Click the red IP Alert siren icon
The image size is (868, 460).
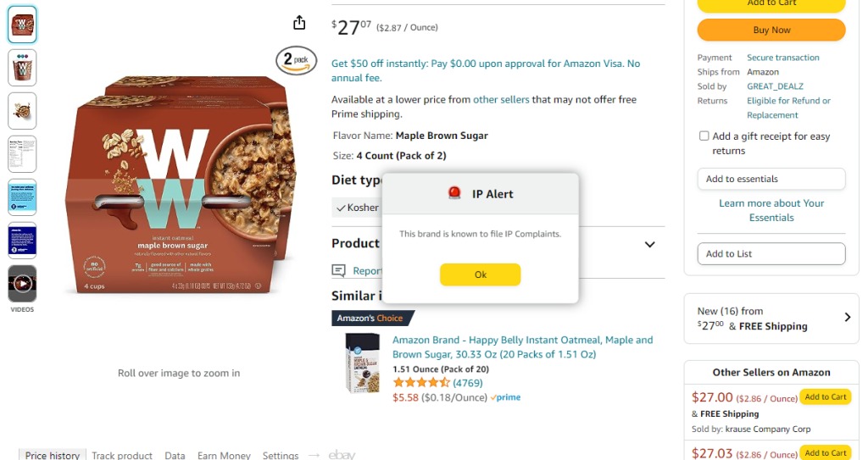(x=454, y=193)
